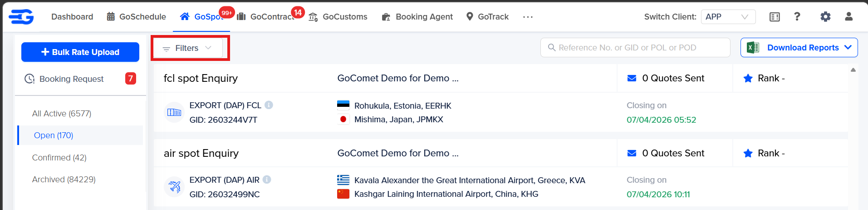Click the Filters chevron arrow

208,48
